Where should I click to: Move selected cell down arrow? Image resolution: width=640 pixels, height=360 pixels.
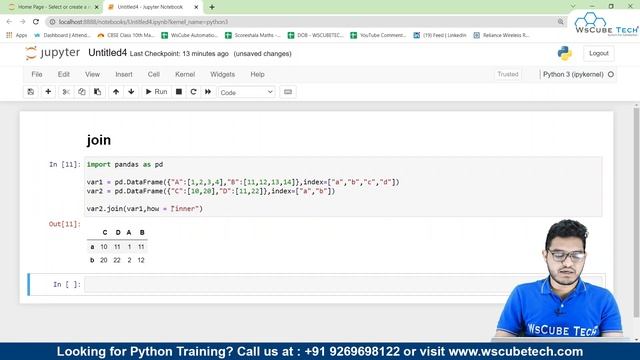pyautogui.click(x=131, y=92)
